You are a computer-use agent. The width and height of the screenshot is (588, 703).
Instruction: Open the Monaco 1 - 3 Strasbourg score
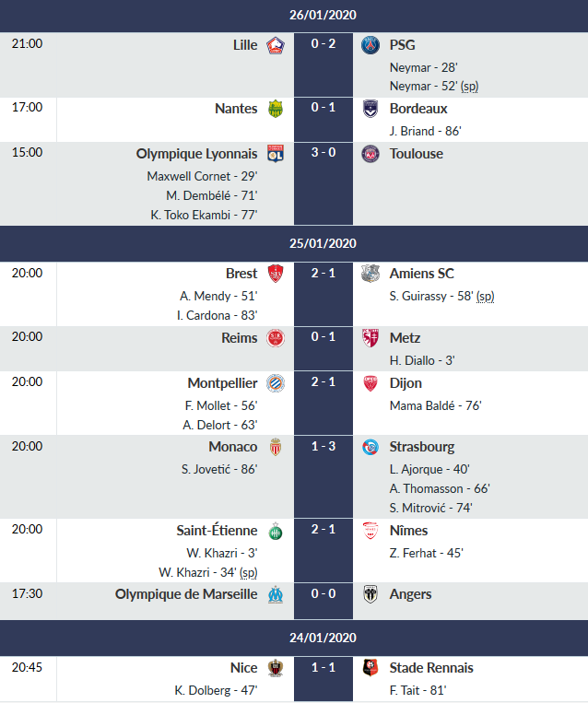pyautogui.click(x=323, y=447)
